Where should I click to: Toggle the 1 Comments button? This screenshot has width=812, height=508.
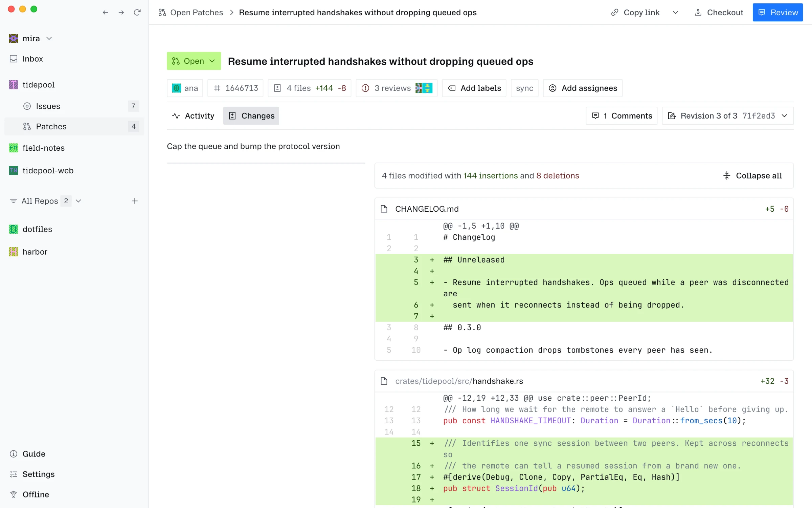[x=622, y=116]
